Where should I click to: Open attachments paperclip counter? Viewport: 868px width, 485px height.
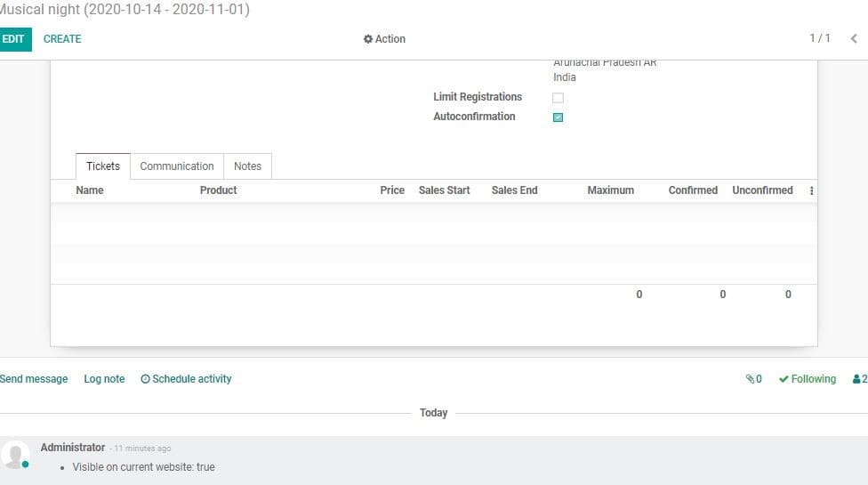point(753,379)
